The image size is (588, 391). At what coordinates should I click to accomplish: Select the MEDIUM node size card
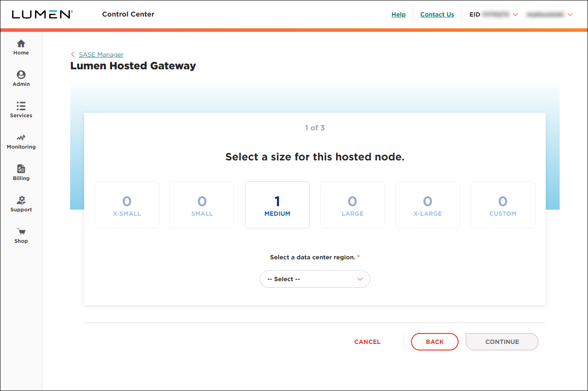coord(277,205)
